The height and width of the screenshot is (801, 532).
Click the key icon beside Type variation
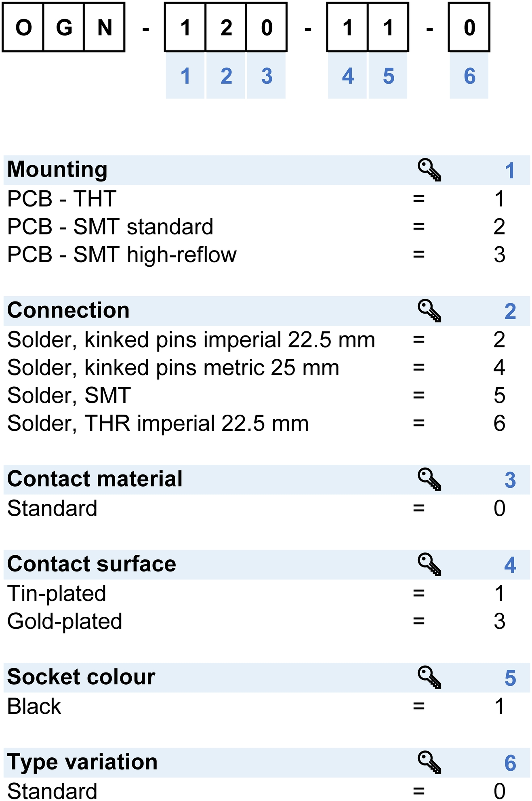pyautogui.click(x=429, y=763)
